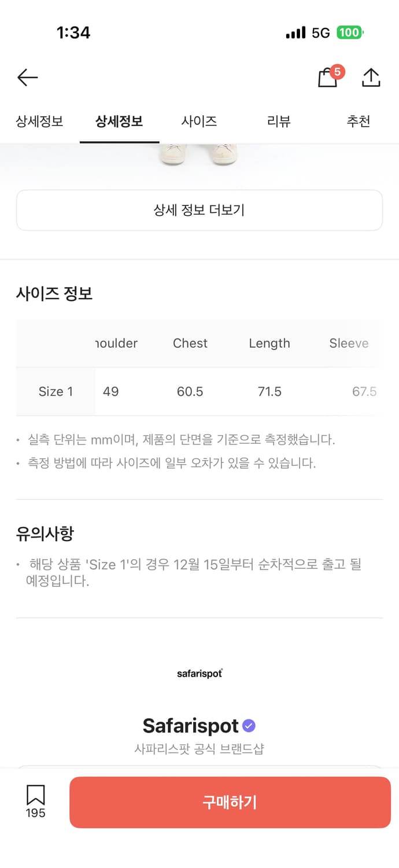Tap the red cart badge counter
Viewport: 399px width, 868px height.
[x=337, y=72]
